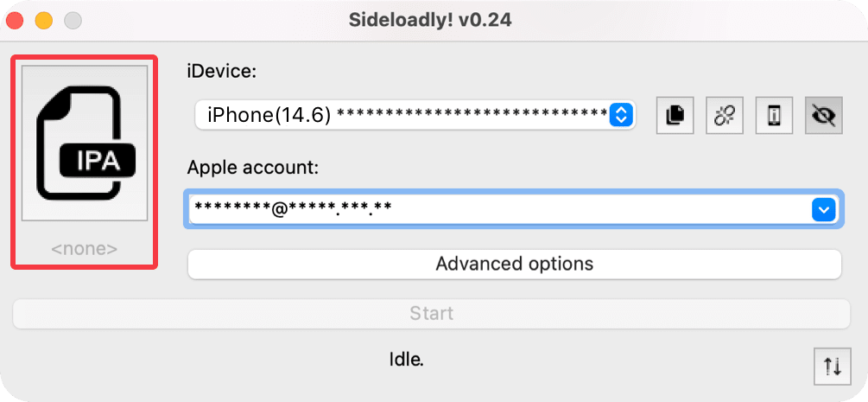Open the device info phone icon
This screenshot has height=402, width=868.
click(x=775, y=115)
